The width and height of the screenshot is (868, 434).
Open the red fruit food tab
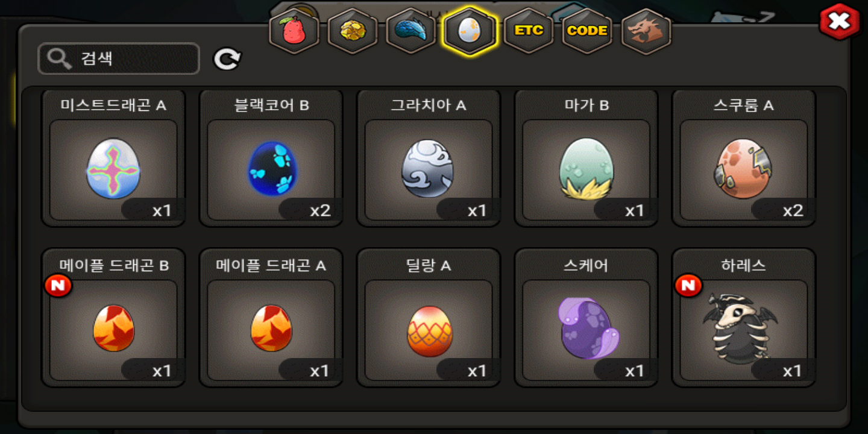coord(294,31)
